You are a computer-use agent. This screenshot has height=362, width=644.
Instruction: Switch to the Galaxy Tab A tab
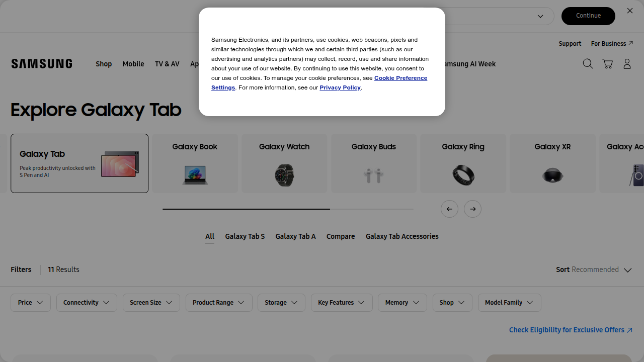pos(295,237)
